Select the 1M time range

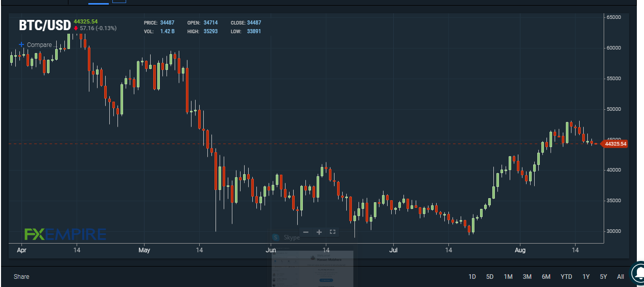pos(508,277)
